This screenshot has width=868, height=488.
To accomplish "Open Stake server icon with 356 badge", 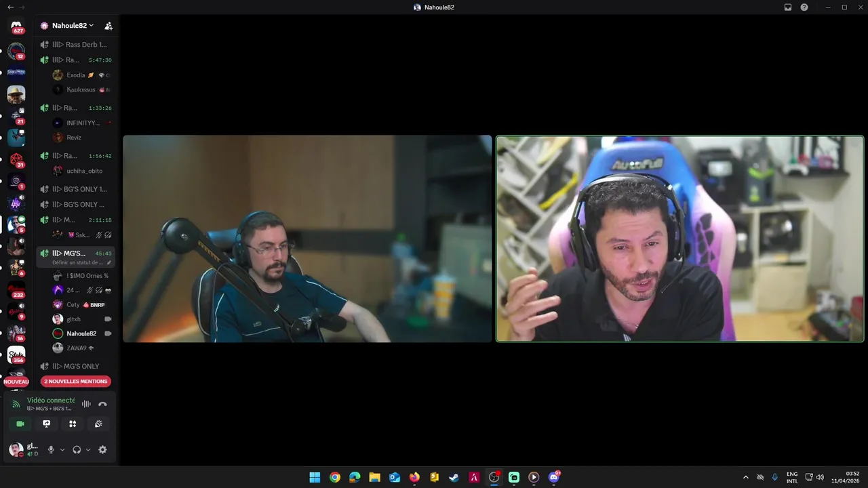I will pos(16,355).
